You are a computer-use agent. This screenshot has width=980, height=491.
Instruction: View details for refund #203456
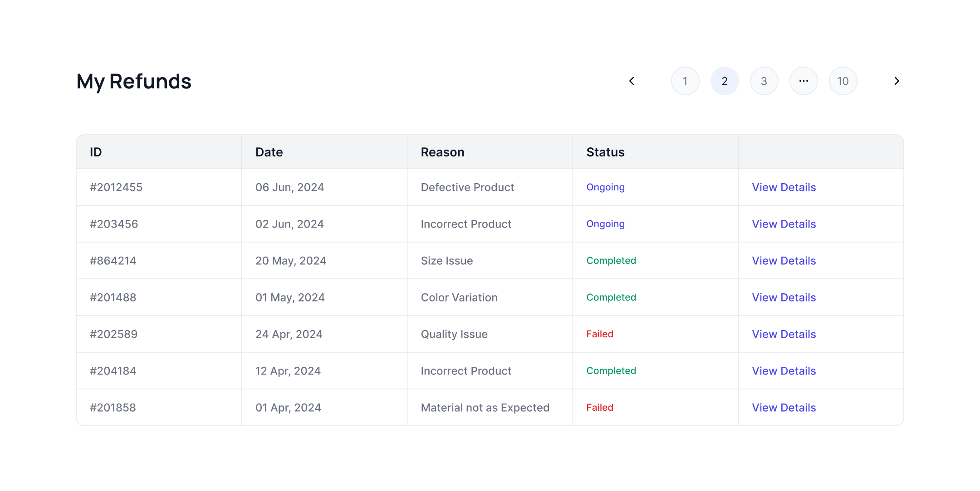click(784, 224)
